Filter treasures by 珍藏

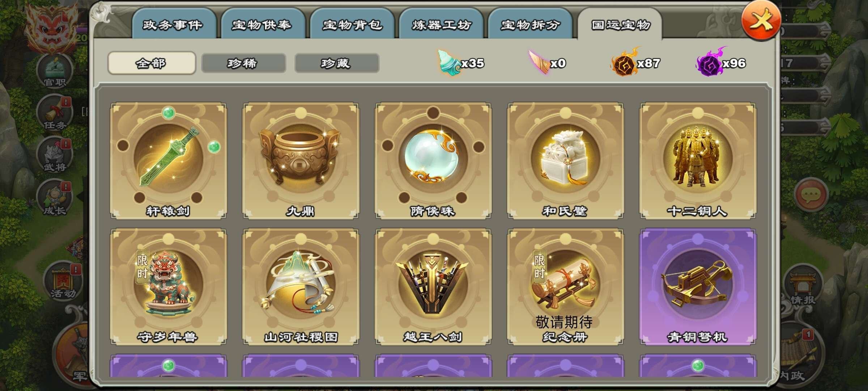[337, 63]
